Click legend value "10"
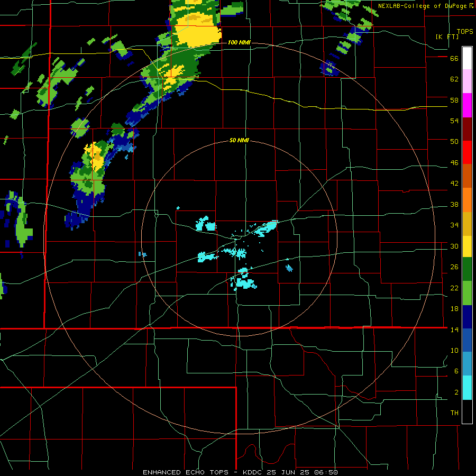Screen dimensions: 476x476 click(454, 351)
